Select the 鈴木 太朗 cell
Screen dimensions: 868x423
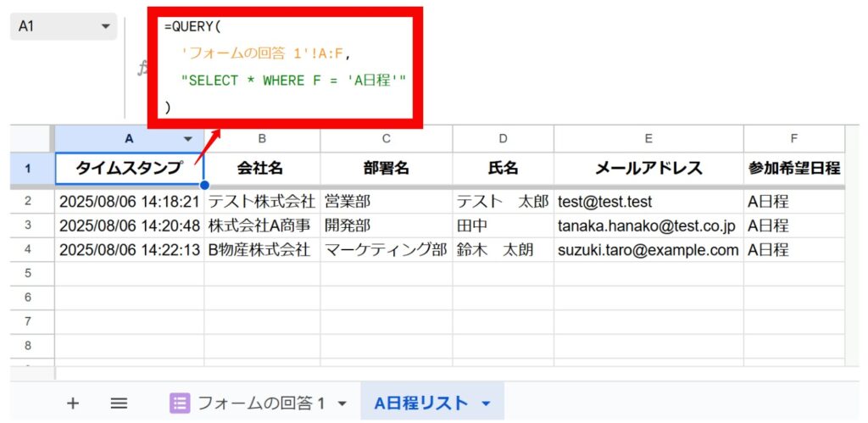(x=504, y=250)
